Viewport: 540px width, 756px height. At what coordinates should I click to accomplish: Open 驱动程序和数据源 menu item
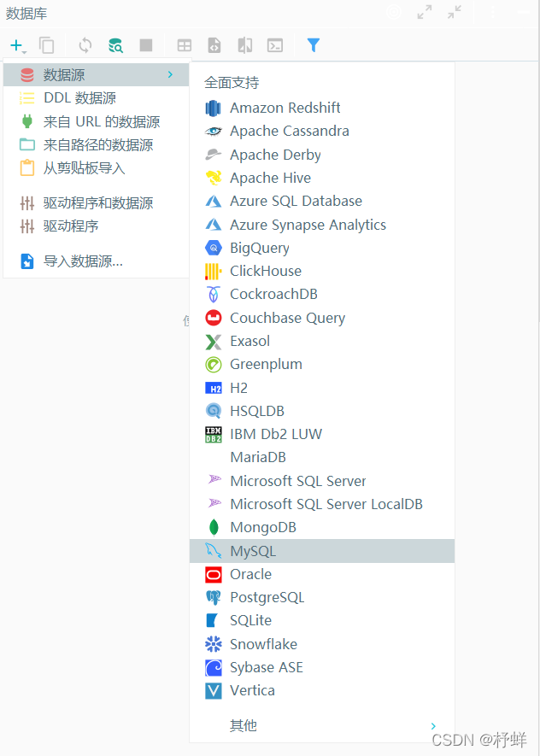[x=96, y=203]
